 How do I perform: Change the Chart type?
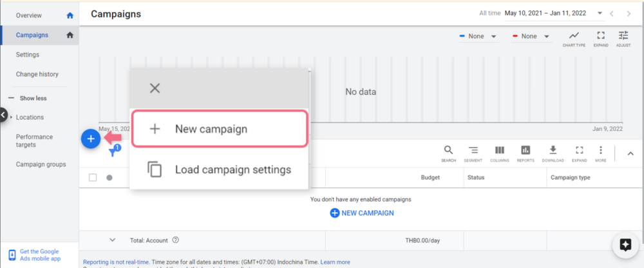(x=574, y=39)
